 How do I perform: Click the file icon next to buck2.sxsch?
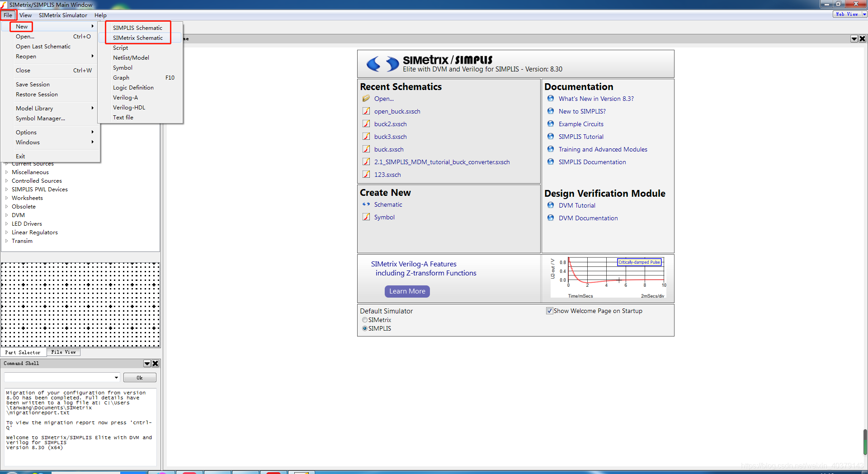pos(366,124)
